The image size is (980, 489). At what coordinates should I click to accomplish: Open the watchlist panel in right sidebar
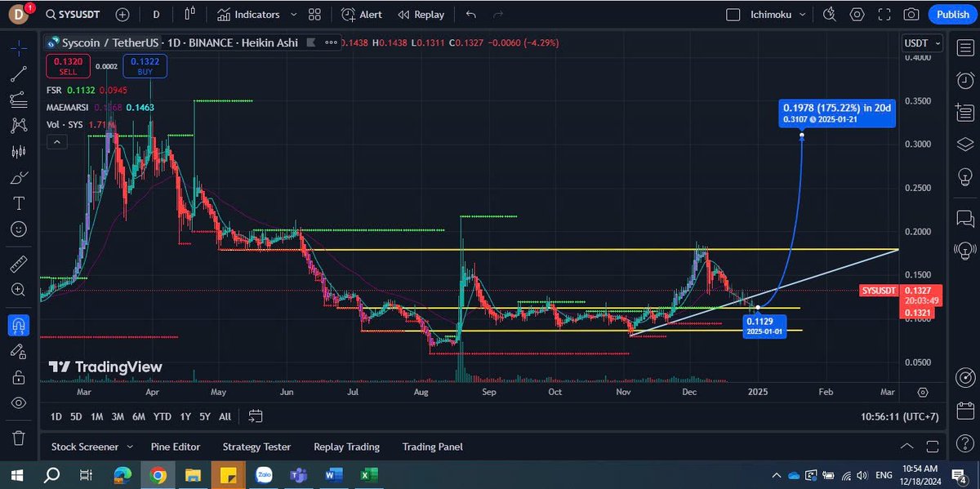964,47
